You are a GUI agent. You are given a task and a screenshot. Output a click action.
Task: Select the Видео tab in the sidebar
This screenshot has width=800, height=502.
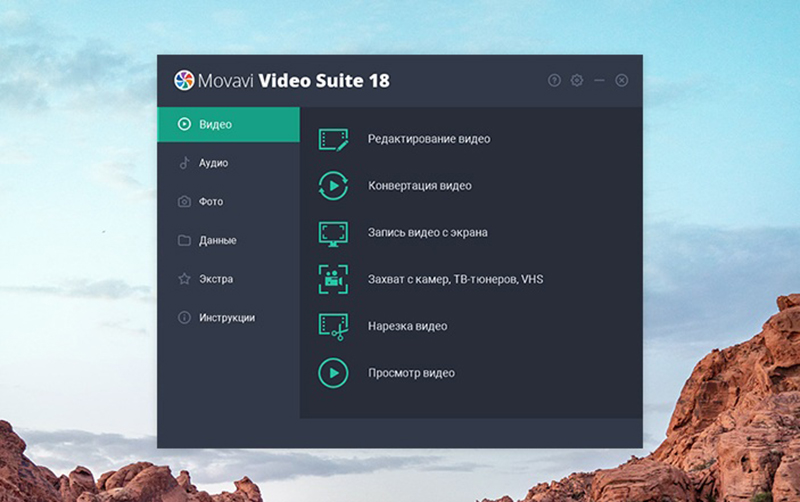coord(228,124)
